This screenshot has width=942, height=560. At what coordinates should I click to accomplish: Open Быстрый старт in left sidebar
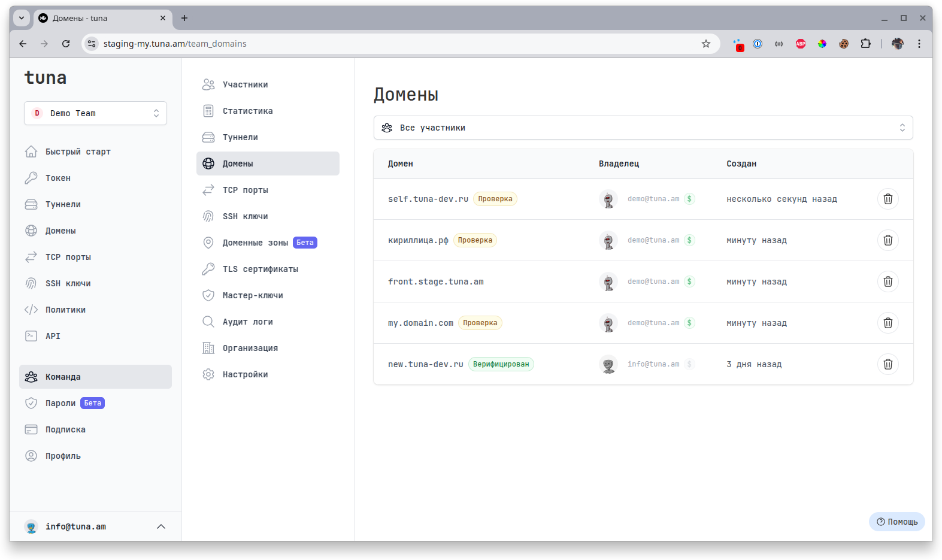click(95, 152)
